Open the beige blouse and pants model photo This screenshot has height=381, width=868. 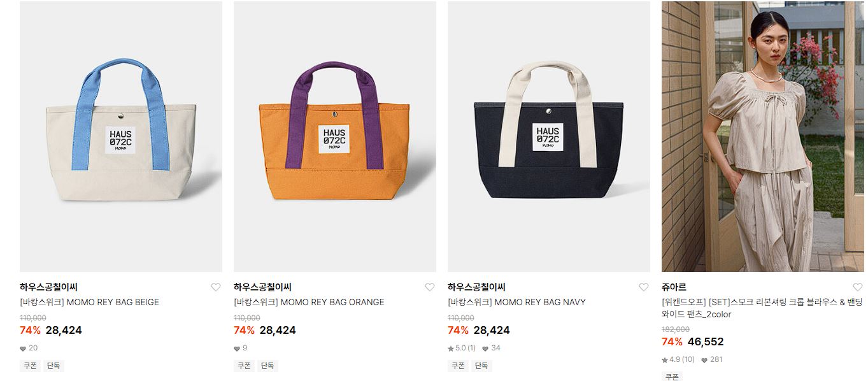pyautogui.click(x=763, y=136)
